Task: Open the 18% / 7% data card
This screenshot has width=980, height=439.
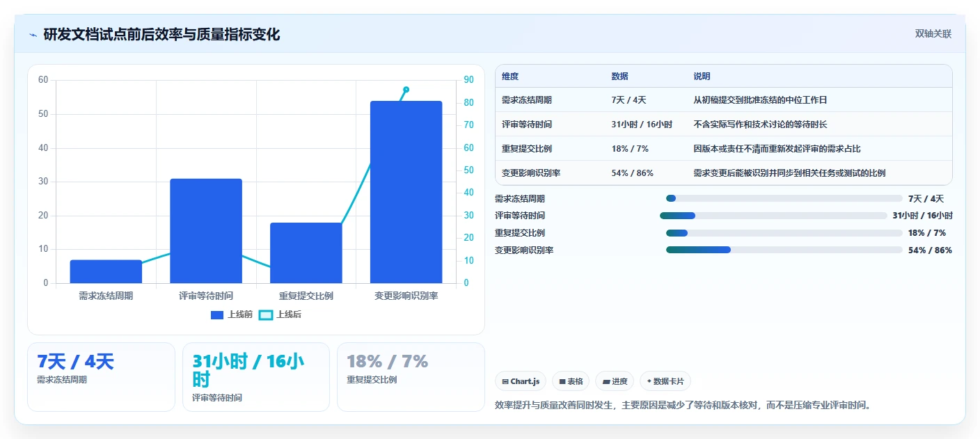Action: (x=411, y=377)
